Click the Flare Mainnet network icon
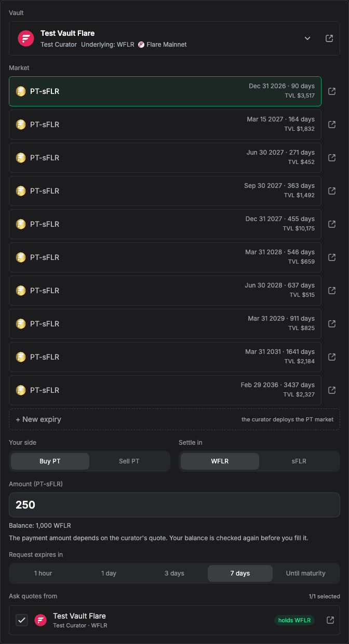 pos(141,45)
